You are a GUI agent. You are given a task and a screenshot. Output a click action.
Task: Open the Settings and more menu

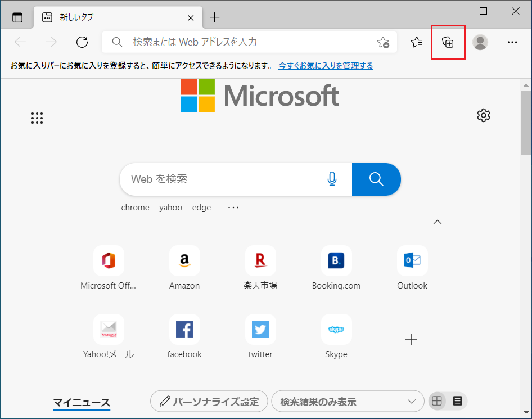[512, 42]
